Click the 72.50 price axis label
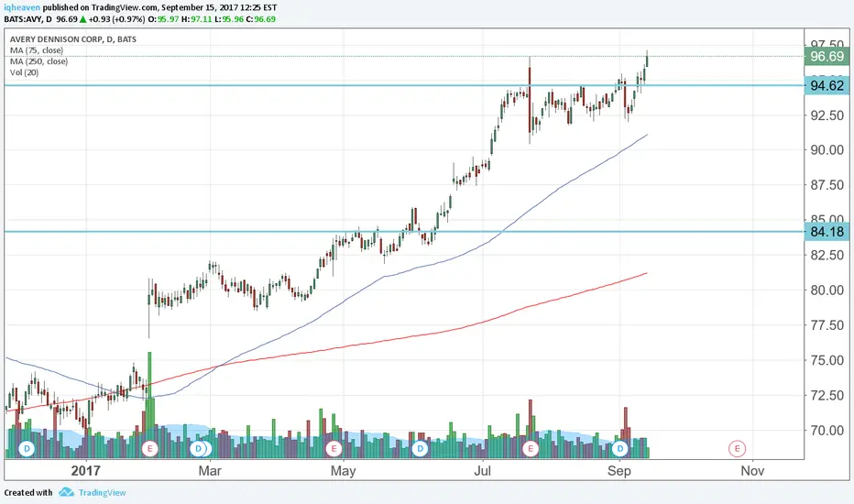 click(827, 395)
